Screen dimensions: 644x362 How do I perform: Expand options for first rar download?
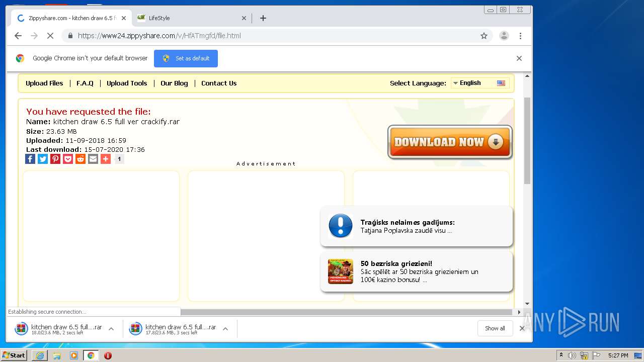click(111, 329)
